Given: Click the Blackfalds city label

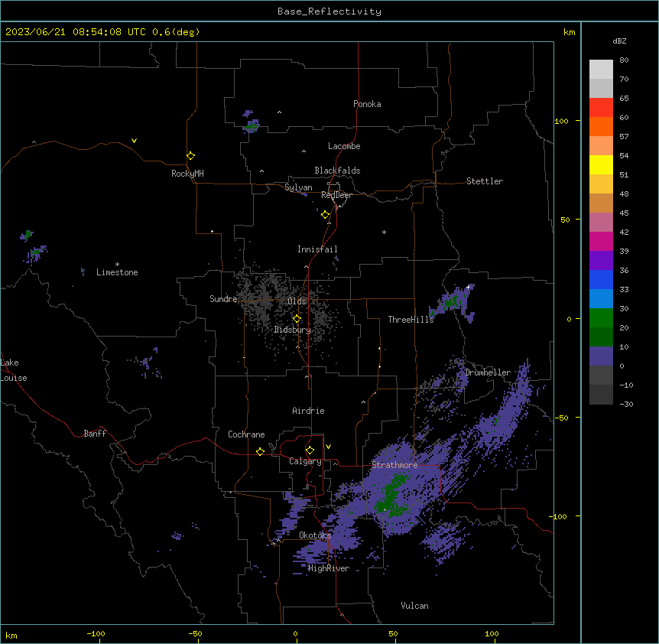Looking at the screenshot, I should pos(337,171).
